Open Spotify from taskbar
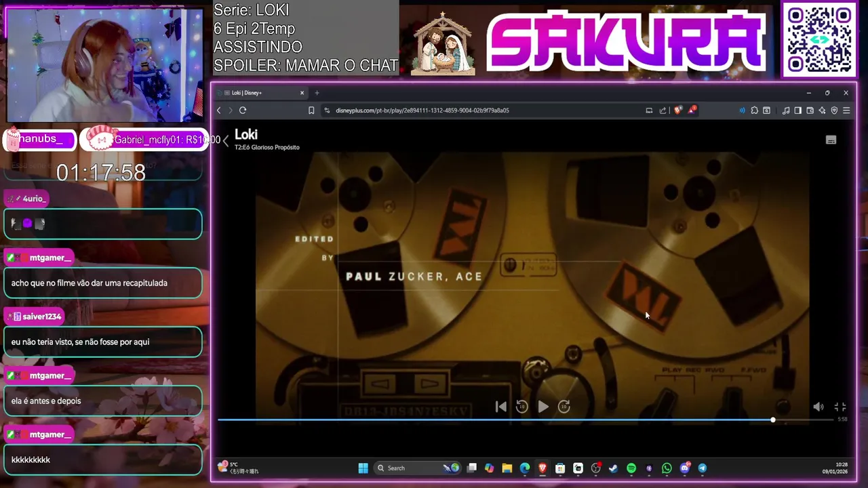 click(631, 468)
